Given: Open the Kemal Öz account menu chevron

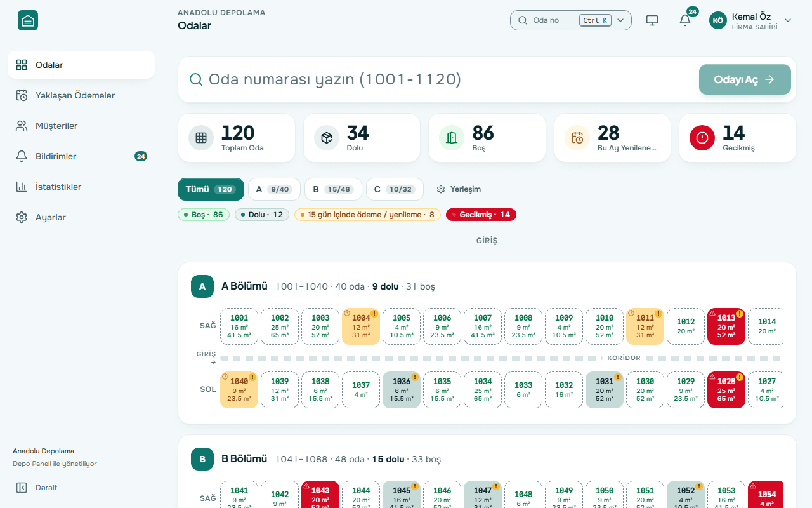Looking at the screenshot, I should pos(788,20).
